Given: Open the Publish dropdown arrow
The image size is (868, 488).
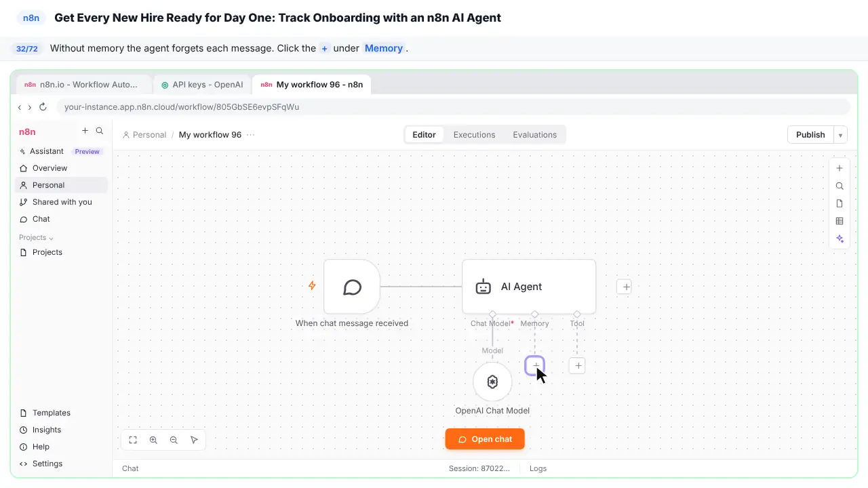Looking at the screenshot, I should tap(840, 135).
